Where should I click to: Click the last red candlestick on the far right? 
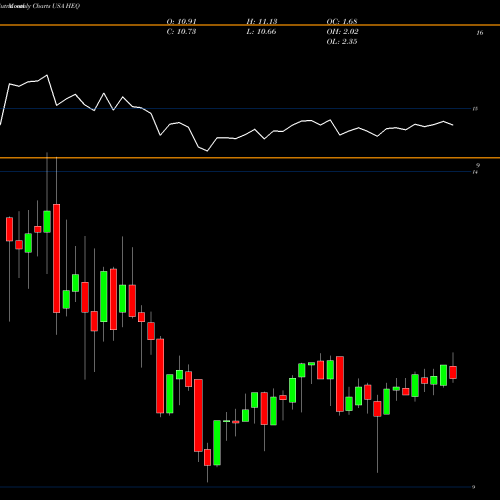[453, 372]
